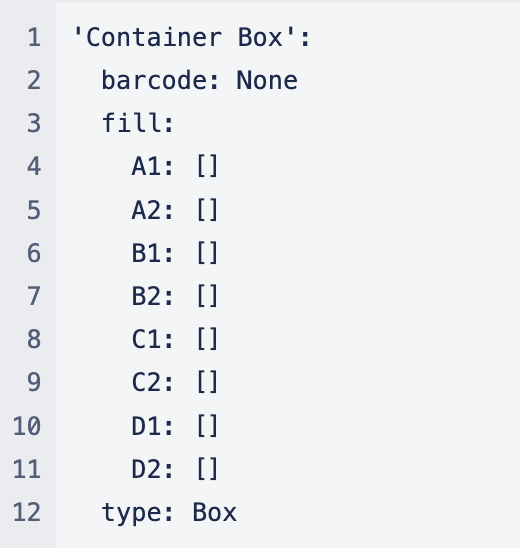The height and width of the screenshot is (548, 520).
Task: Click the brackets after A1
Action: 208,166
